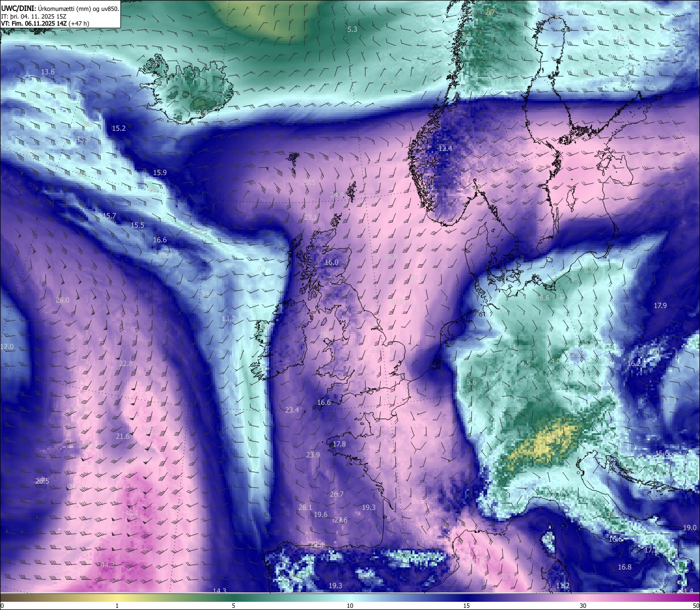Click the 12.0 value label
The height and width of the screenshot is (610, 700).
(x=7, y=347)
